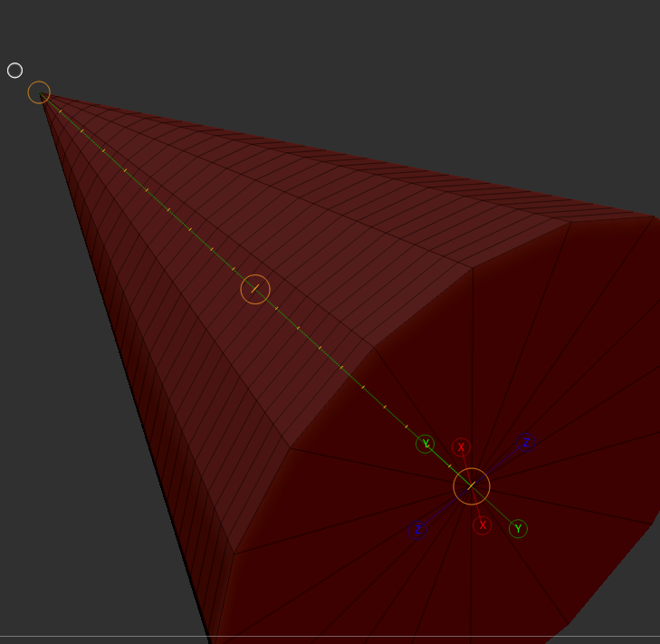The image size is (660, 644).
Task: Click the green Y handle beyond the end circle
Action: pos(518,529)
